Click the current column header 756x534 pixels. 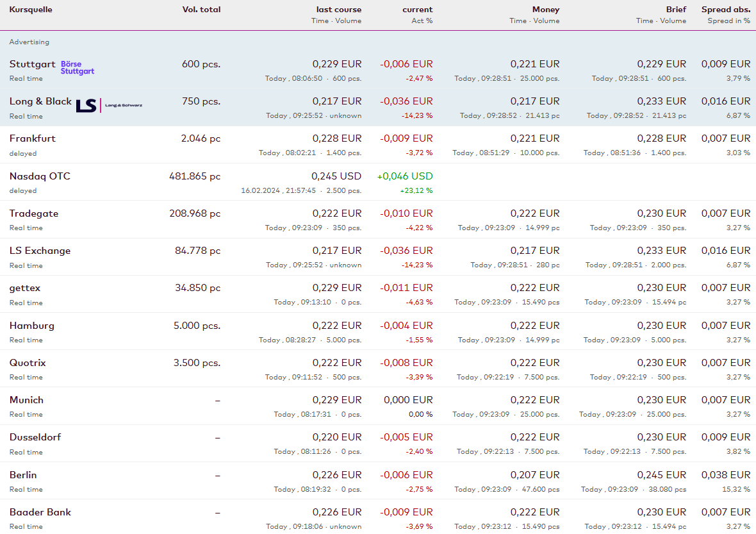click(x=418, y=10)
